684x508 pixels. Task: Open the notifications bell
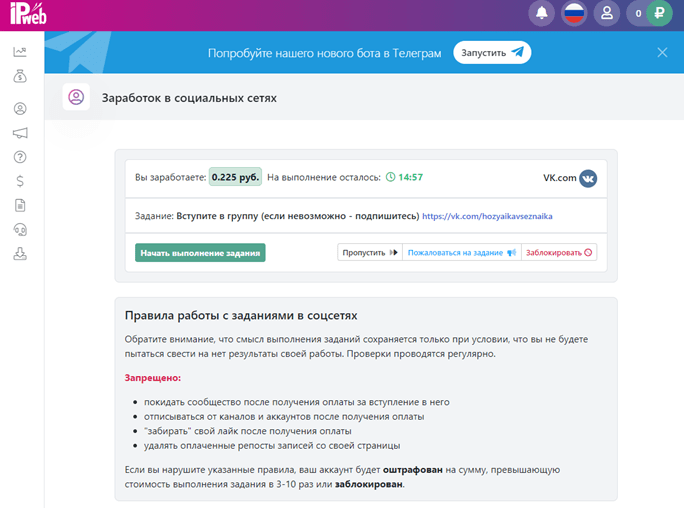coord(541,14)
